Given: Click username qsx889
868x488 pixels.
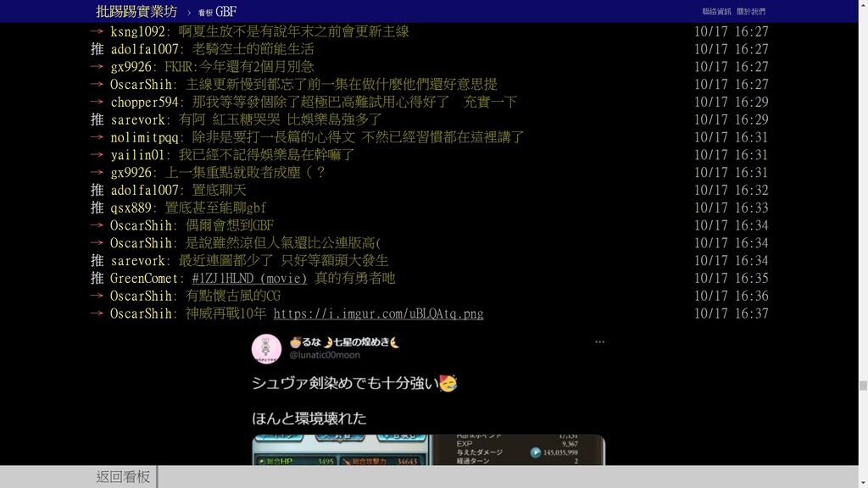Looking at the screenshot, I should (x=131, y=208).
